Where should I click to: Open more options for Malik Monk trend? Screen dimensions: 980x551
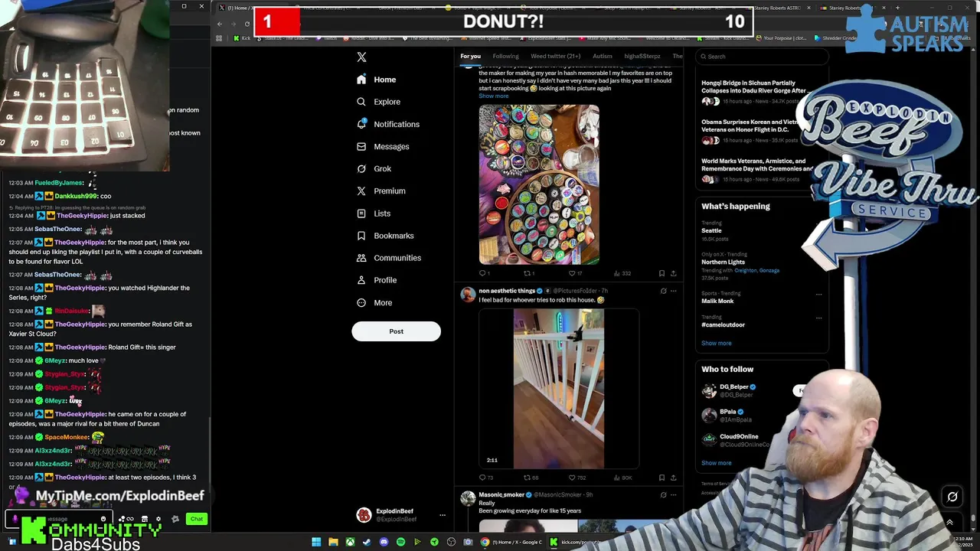818,294
